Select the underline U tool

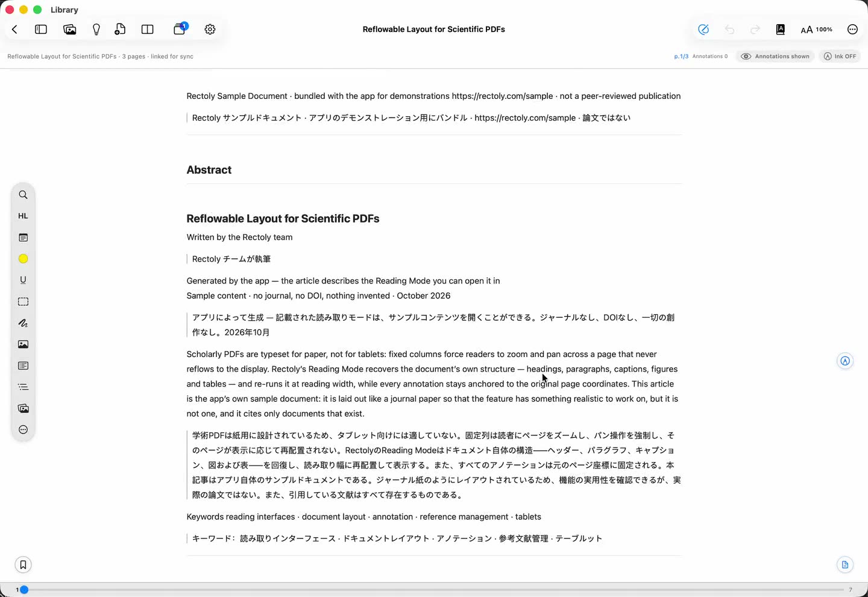click(x=23, y=280)
